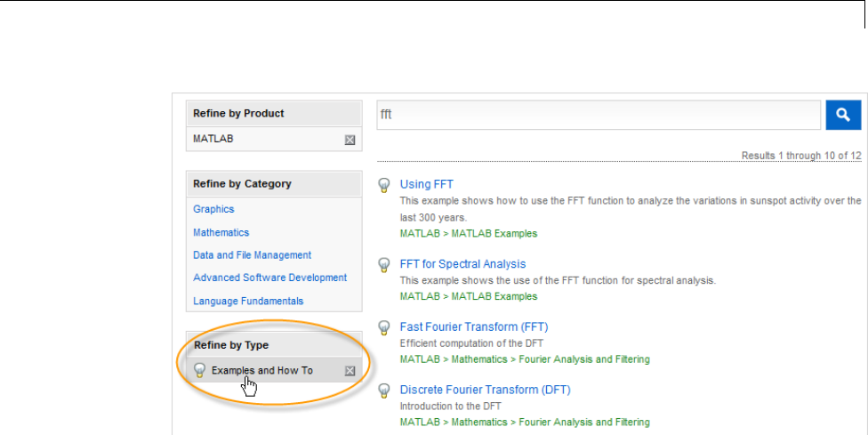This screenshot has width=868, height=435.
Task: Open the Using FFT example
Action: click(427, 184)
